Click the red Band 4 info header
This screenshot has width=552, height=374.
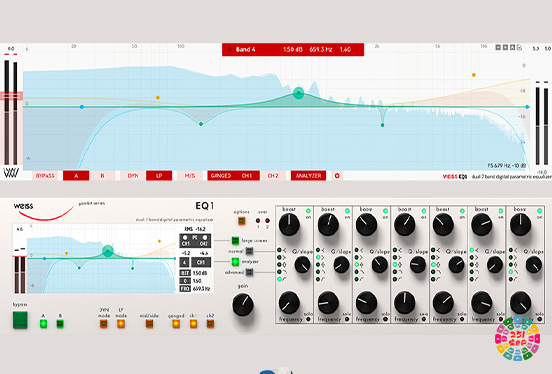[293, 49]
